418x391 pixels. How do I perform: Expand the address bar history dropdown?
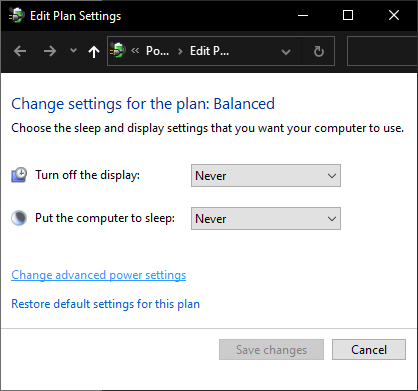pos(286,52)
